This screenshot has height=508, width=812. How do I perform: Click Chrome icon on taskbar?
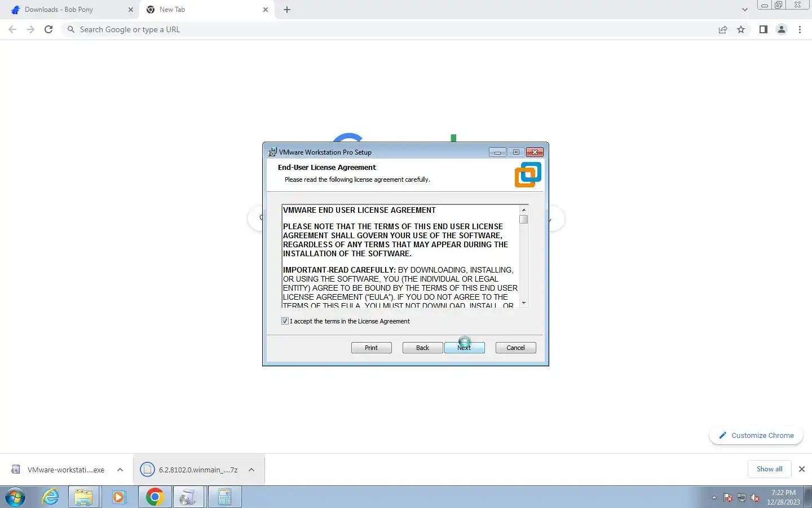click(x=155, y=497)
